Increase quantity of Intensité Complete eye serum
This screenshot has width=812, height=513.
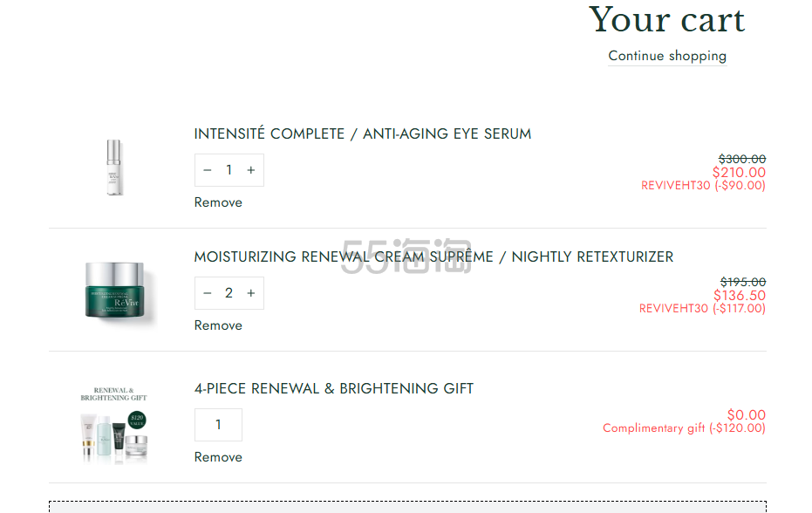[x=251, y=170]
